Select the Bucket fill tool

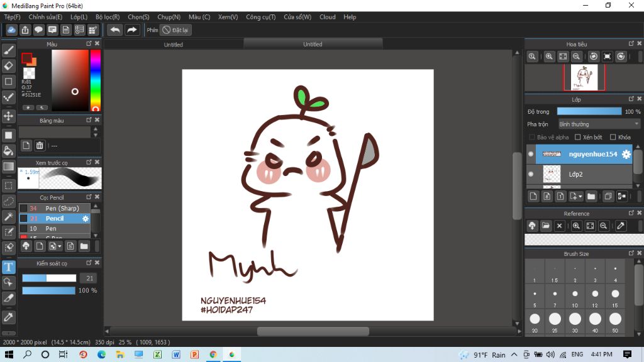[x=9, y=151]
